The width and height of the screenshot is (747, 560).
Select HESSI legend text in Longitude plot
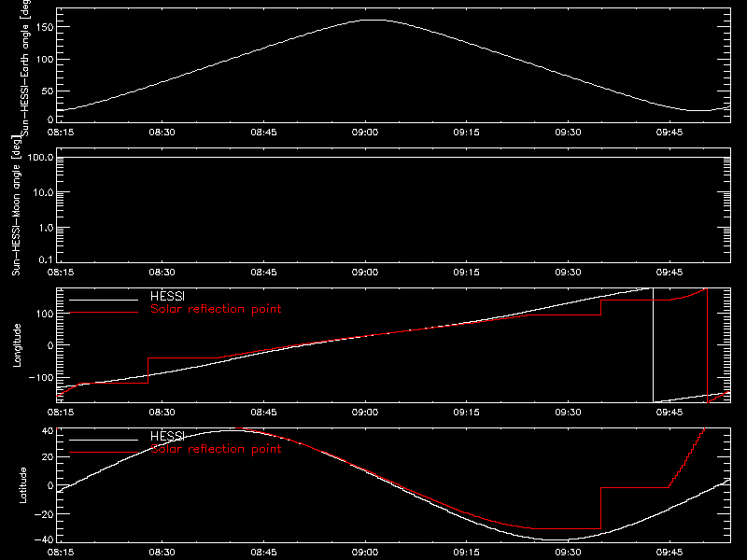point(167,296)
